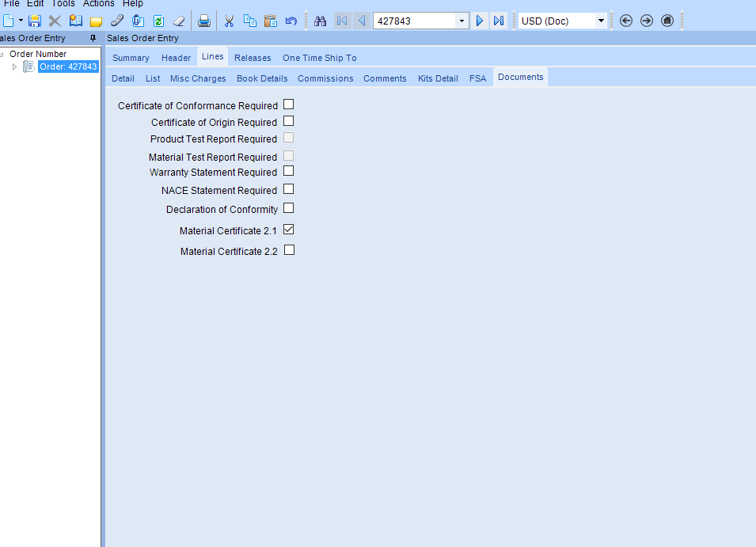
Task: Check Certificate of Origin Required
Action: tap(288, 121)
